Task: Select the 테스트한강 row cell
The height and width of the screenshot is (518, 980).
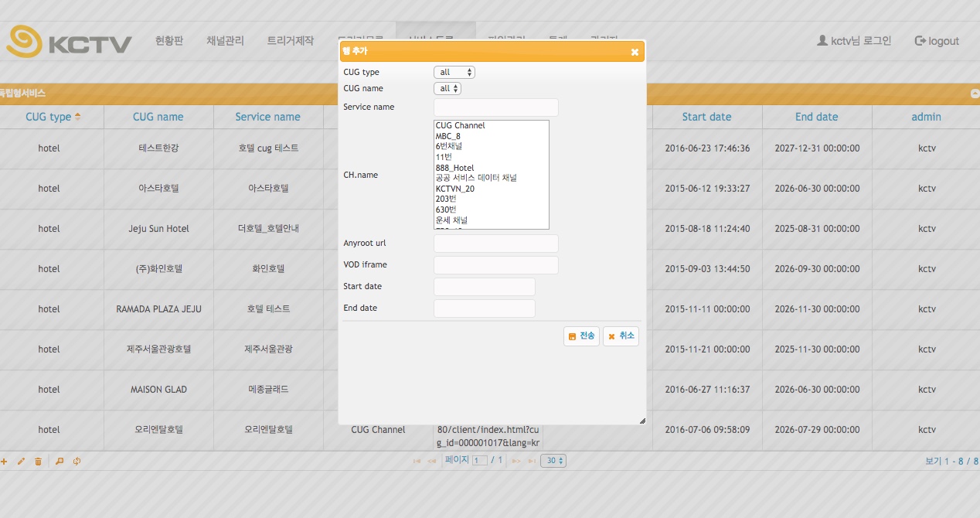Action: [158, 148]
